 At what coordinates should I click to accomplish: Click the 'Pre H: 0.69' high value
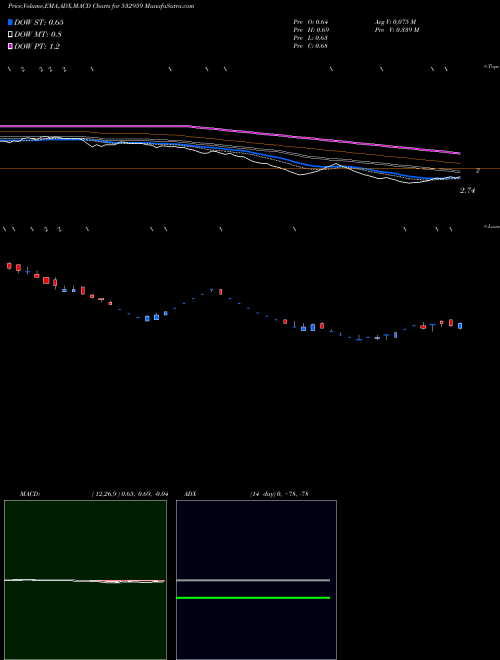point(311,30)
